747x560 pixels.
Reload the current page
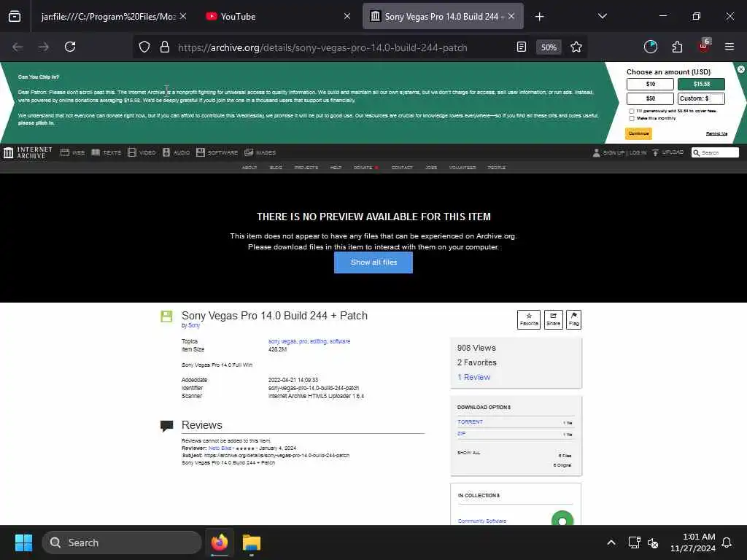(x=70, y=47)
